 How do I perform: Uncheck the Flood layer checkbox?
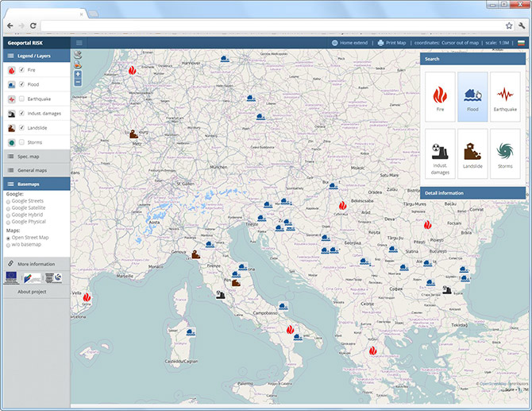pos(22,84)
